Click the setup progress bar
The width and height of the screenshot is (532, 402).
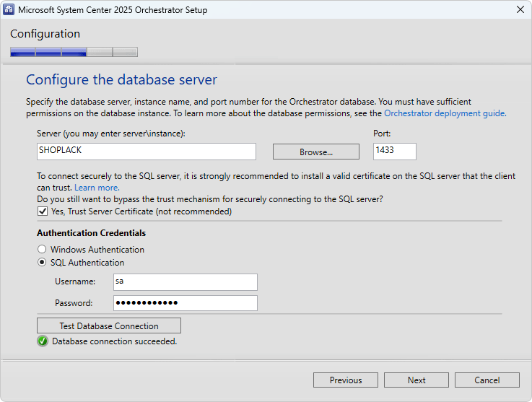tap(74, 52)
